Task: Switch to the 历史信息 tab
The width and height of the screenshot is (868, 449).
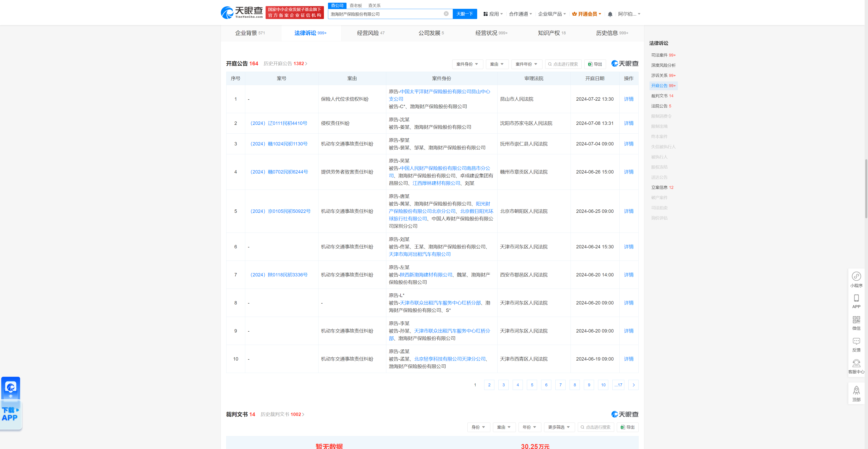Action: click(x=612, y=33)
